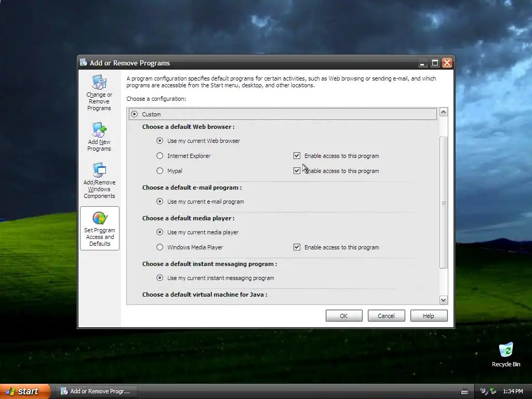Click the Add or Remove Programs title bar icon

(x=84, y=63)
